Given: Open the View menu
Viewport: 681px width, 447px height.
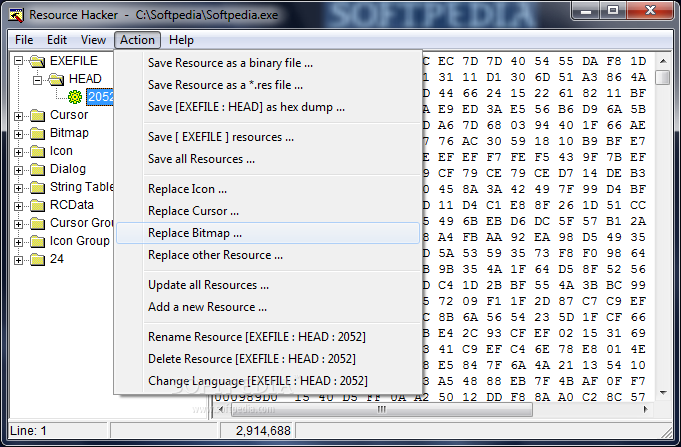Looking at the screenshot, I should 93,40.
